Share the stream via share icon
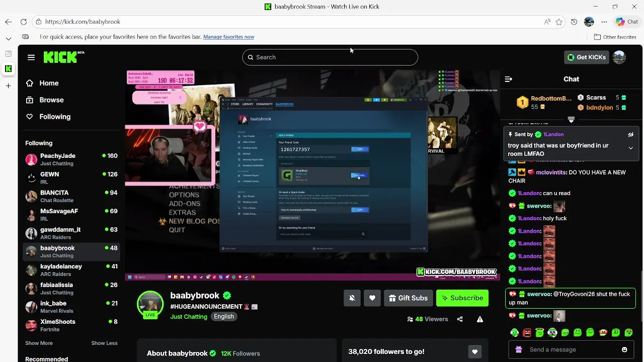The height and width of the screenshot is (362, 644). (x=460, y=319)
